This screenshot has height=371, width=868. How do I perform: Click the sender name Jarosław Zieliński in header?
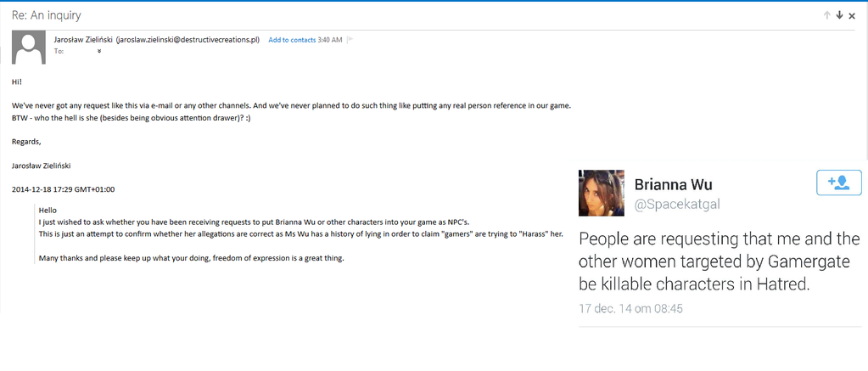[83, 40]
